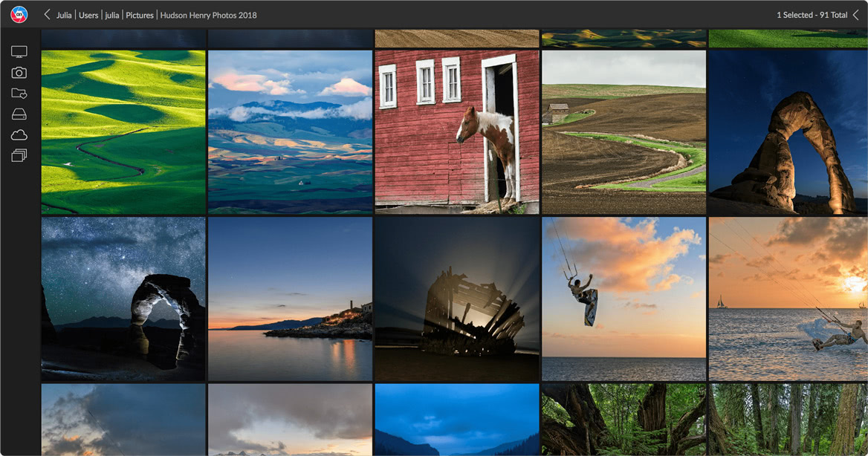This screenshot has height=456, width=868.
Task: Select the kitesurfer at sunset with sailboat photo
Action: tap(788, 299)
